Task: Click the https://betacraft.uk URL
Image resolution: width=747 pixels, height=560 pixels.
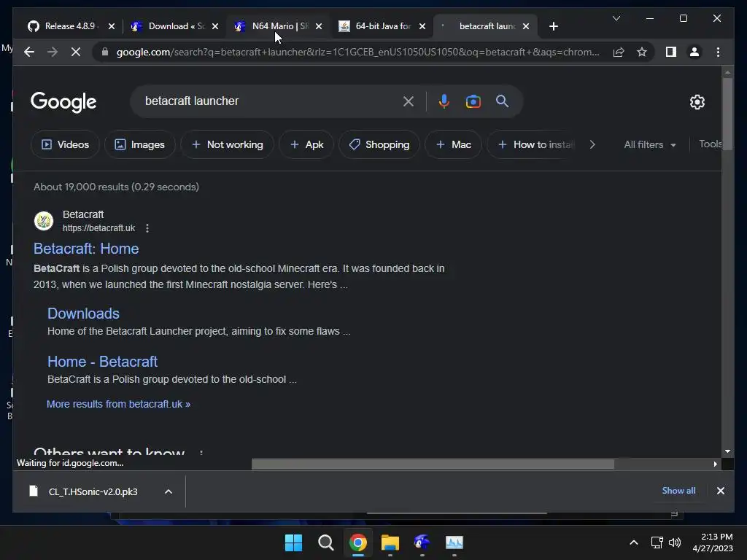Action: pyautogui.click(x=99, y=228)
